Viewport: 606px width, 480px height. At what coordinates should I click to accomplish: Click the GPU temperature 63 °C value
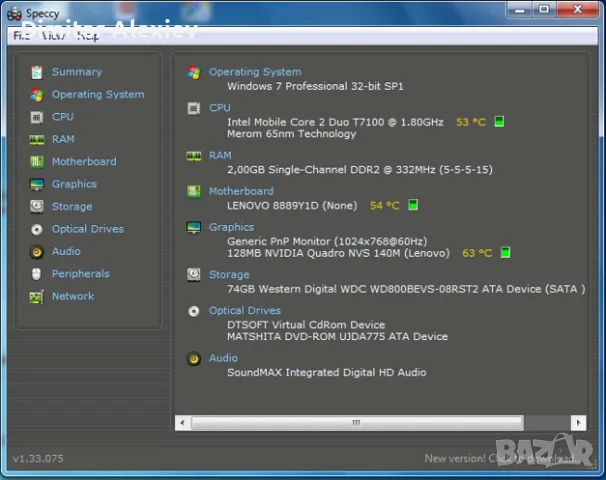point(477,254)
